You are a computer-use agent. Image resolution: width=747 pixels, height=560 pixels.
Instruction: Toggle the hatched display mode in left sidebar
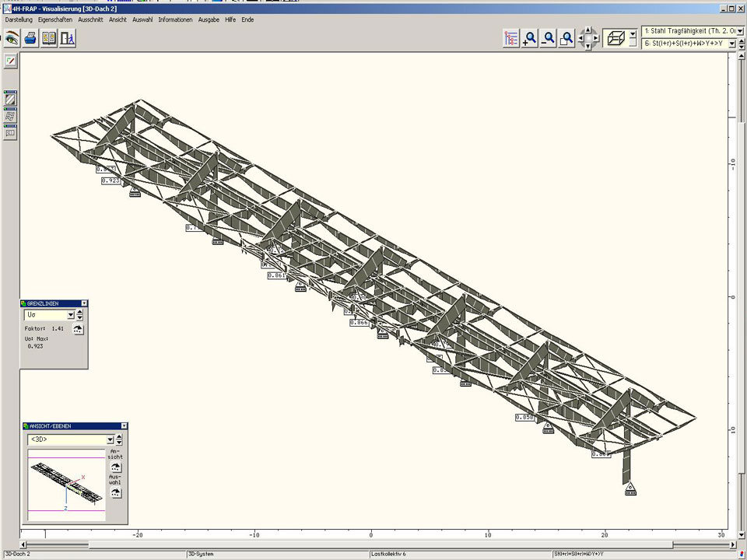tap(10, 99)
